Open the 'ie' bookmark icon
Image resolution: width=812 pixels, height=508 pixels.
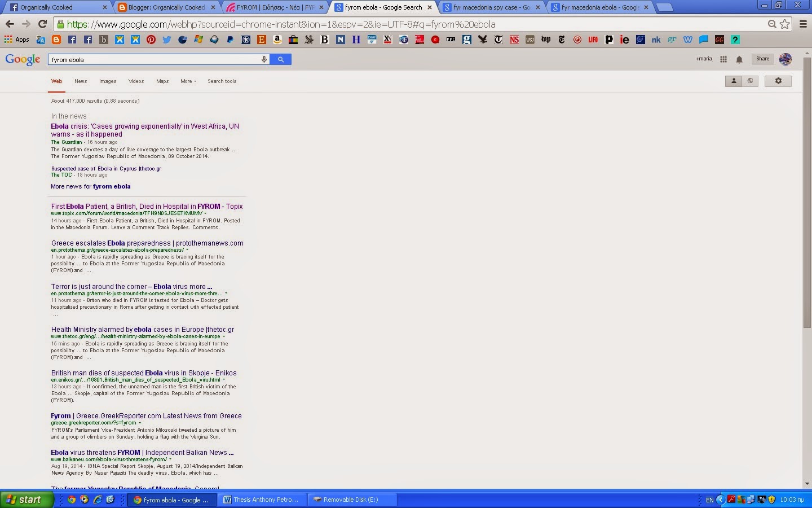(x=625, y=40)
